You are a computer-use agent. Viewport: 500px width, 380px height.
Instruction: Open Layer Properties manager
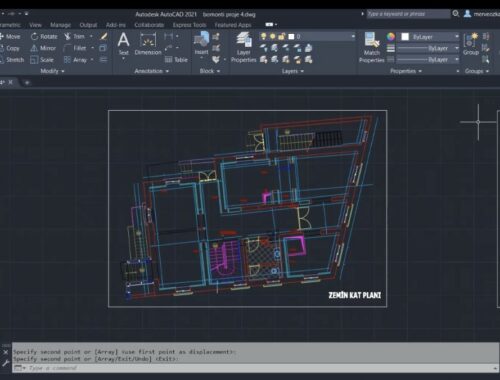(x=244, y=47)
